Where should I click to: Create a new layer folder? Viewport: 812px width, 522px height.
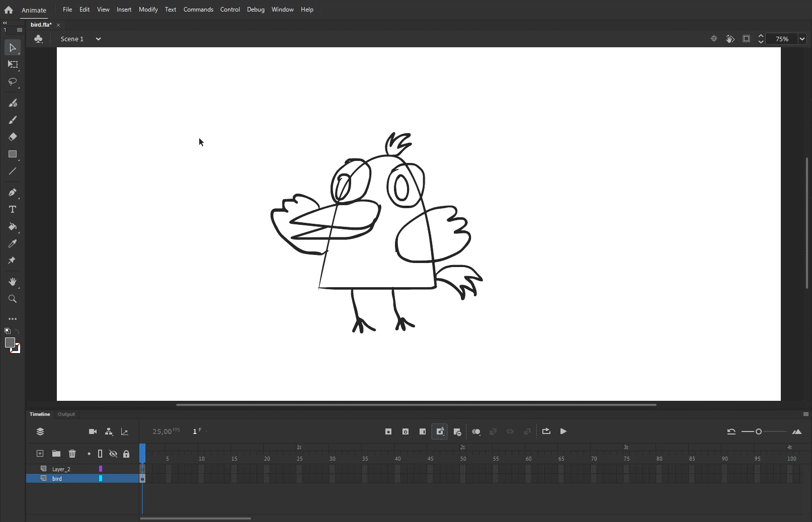[x=56, y=454]
